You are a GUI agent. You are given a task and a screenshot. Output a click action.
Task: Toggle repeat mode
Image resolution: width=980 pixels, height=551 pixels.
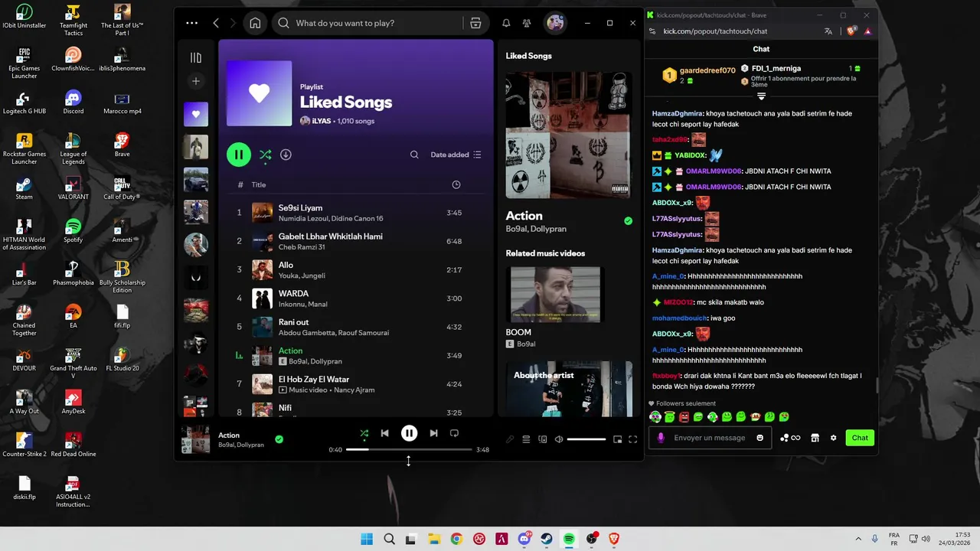click(454, 433)
